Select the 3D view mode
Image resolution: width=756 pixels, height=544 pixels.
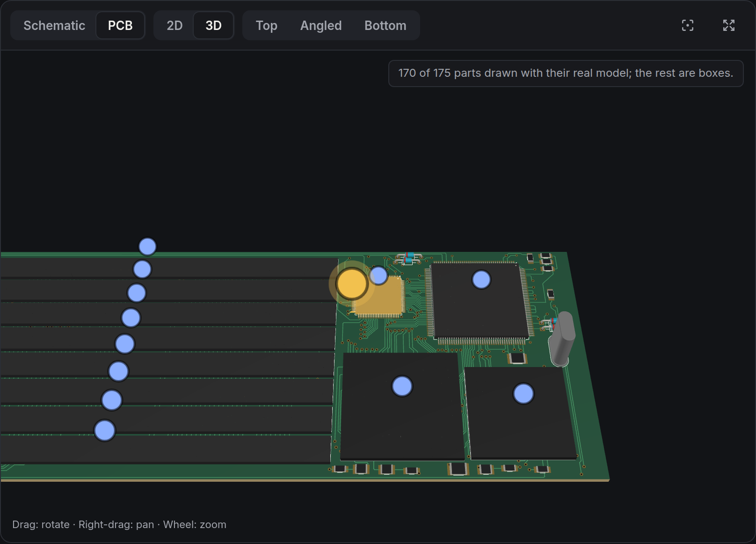pos(213,25)
